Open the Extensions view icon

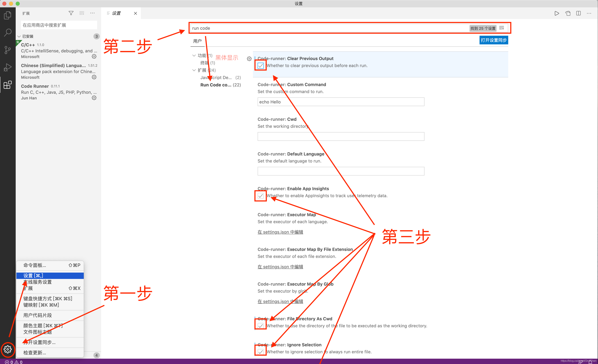(x=8, y=85)
